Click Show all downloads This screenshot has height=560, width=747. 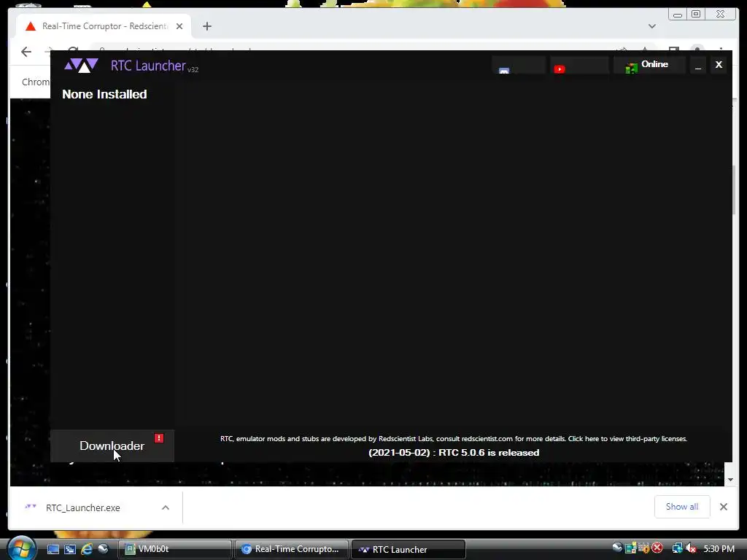(682, 507)
